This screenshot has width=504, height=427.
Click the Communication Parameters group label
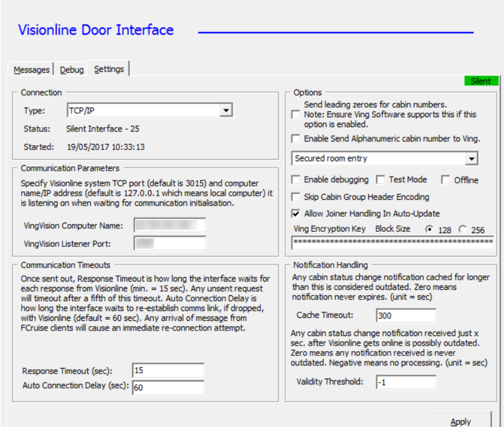pos(69,168)
